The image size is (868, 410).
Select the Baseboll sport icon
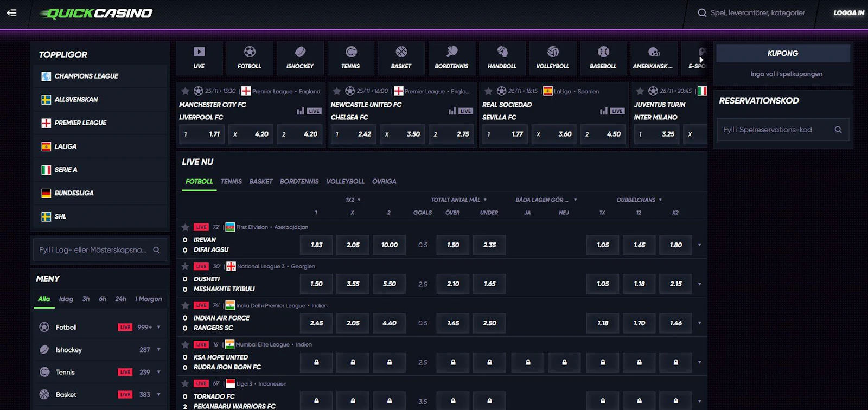[603, 57]
